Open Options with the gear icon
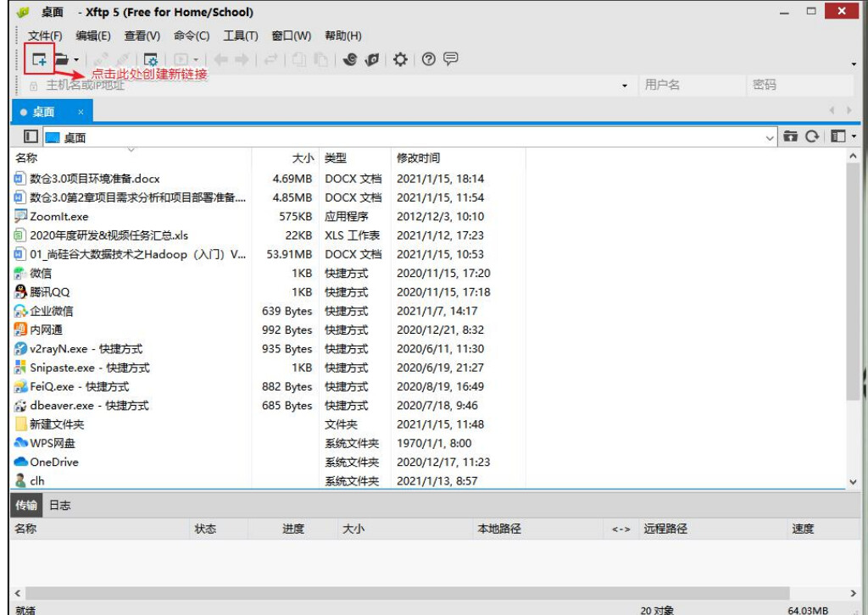Image resolution: width=868 pixels, height=615 pixels. tap(400, 59)
